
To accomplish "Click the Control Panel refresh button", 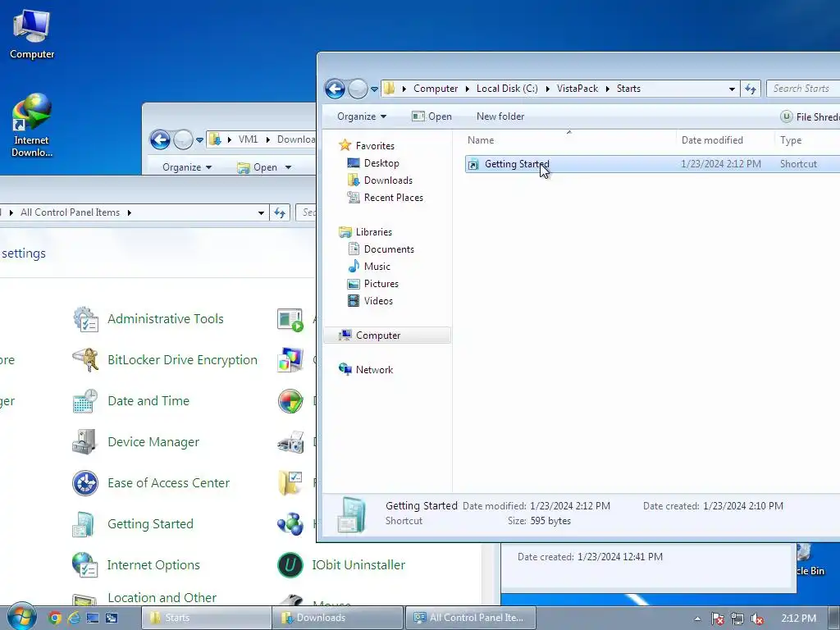I will [x=280, y=212].
